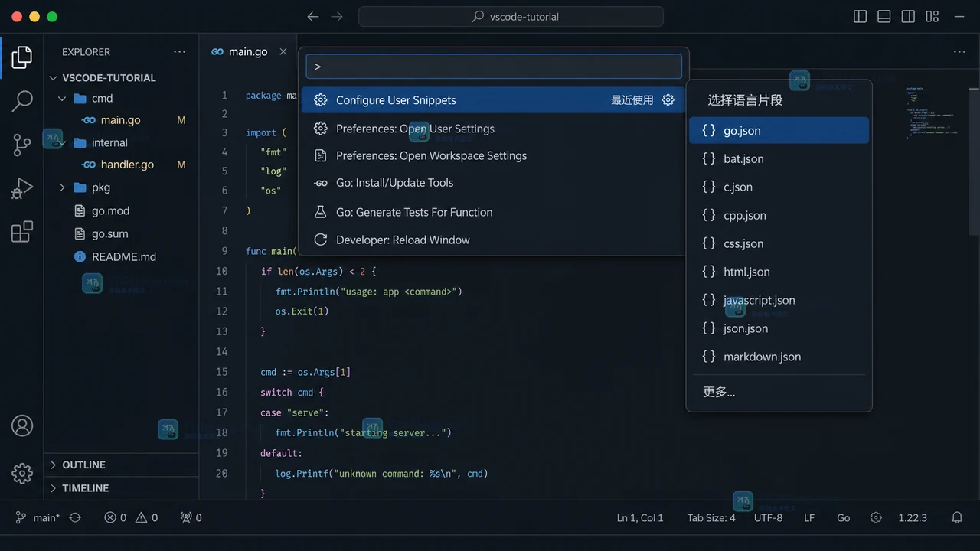
Task: Run Configure User Snippets command
Action: [492, 100]
